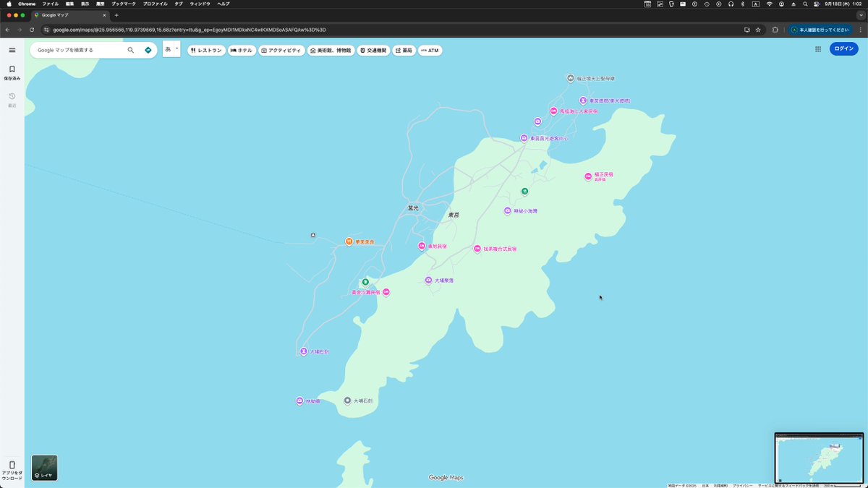The height and width of the screenshot is (488, 868).
Task: Select the 神秘小海灣 attraction marker
Action: pos(508,210)
